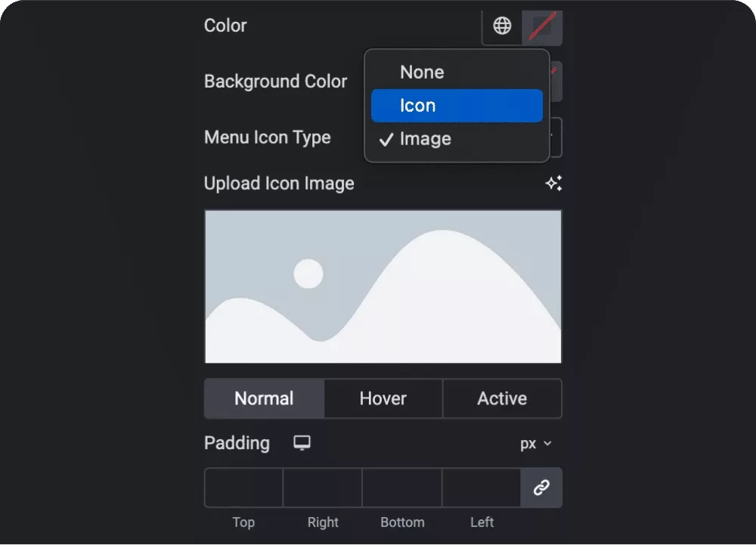Select Icon option in dropdown list
The image size is (756, 545).
click(x=457, y=106)
